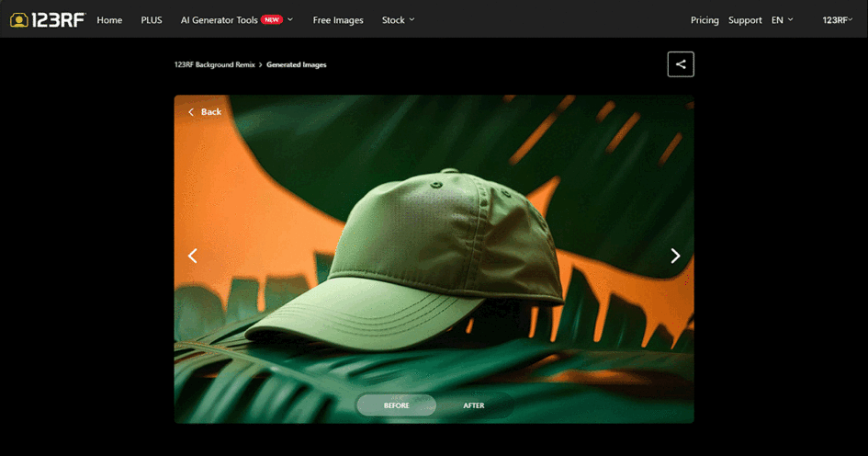The width and height of the screenshot is (868, 456).
Task: Open the 123RF account dropdown
Action: [x=837, y=20]
